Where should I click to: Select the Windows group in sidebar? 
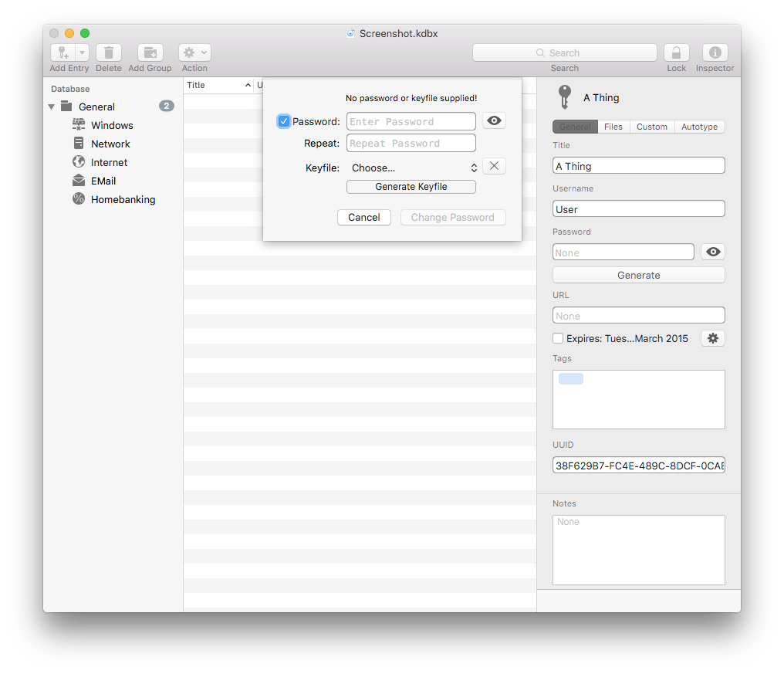point(112,125)
